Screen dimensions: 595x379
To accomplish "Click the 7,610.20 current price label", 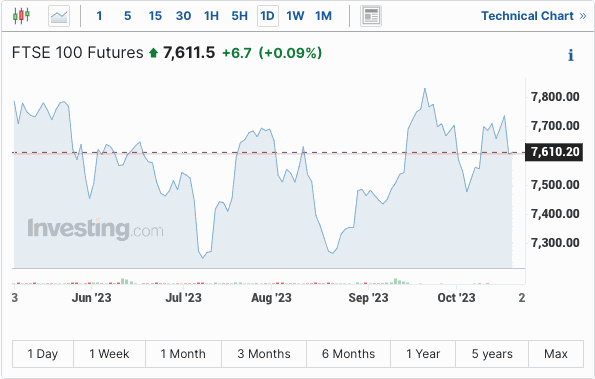I will [554, 152].
